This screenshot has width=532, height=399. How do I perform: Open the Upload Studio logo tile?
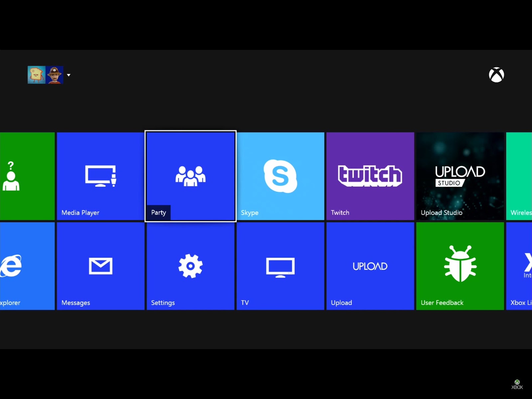click(460, 176)
